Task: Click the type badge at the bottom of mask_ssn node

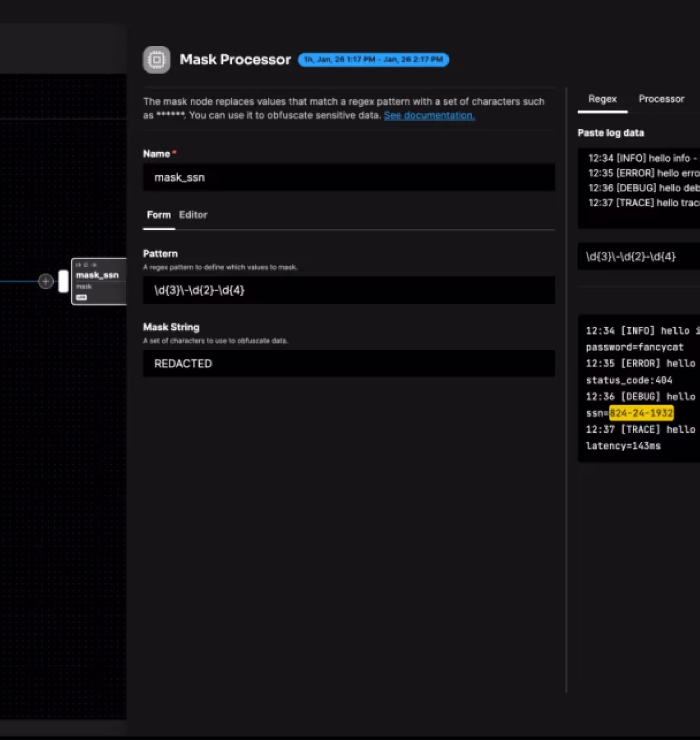Action: pyautogui.click(x=82, y=297)
